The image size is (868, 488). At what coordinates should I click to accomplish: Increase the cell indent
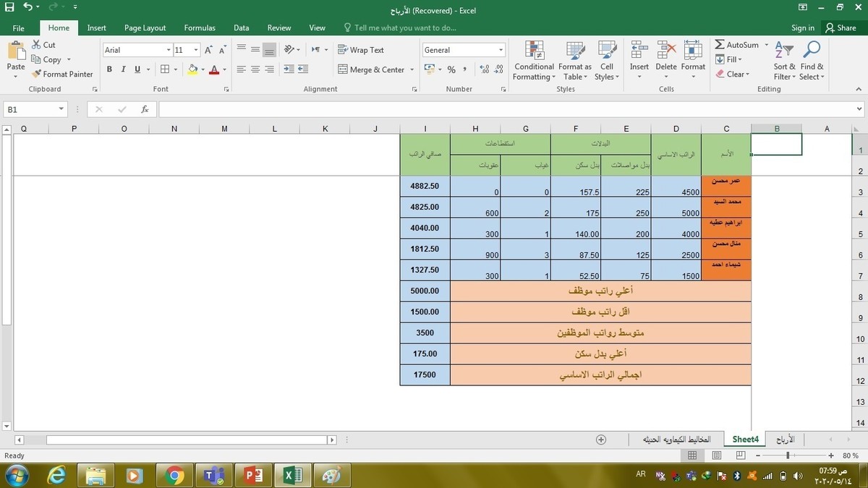coord(304,69)
